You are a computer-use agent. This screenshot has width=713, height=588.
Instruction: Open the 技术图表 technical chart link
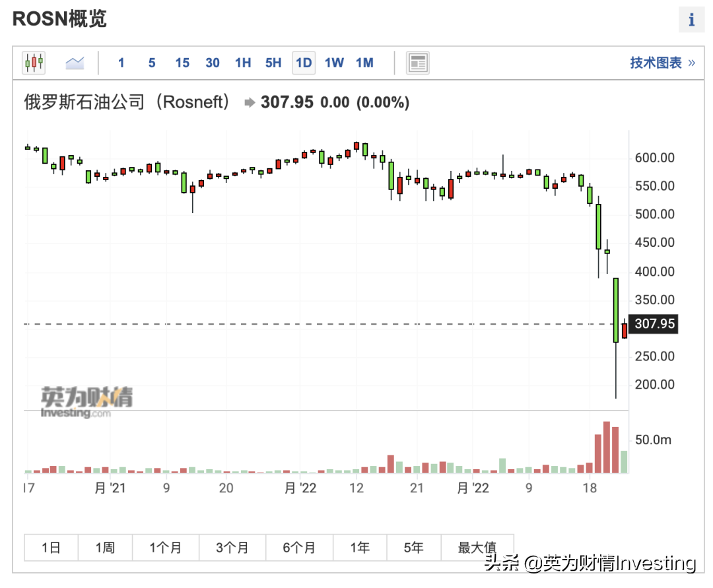click(663, 63)
